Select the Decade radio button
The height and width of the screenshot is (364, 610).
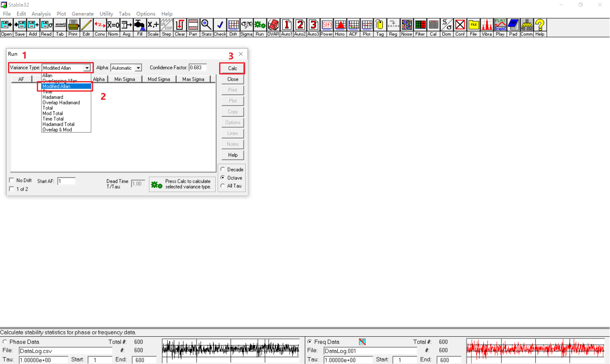[223, 169]
